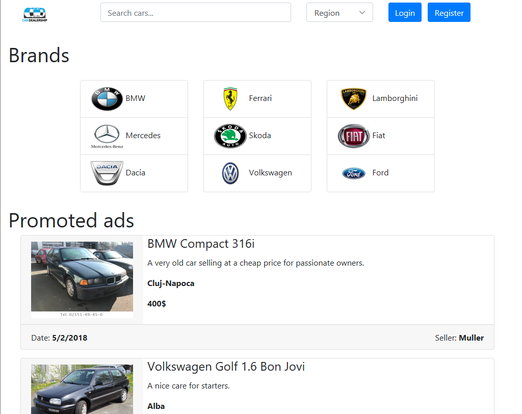Open the Skoda brand logo

tap(230, 136)
